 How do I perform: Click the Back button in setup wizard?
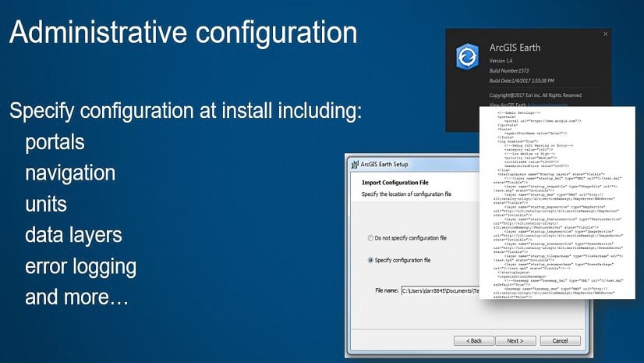[x=474, y=341]
